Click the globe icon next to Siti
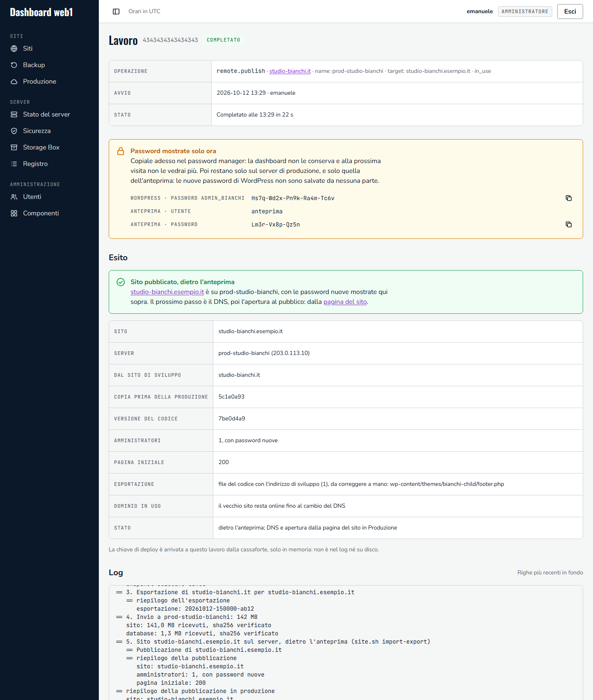The height and width of the screenshot is (700, 593). point(14,49)
